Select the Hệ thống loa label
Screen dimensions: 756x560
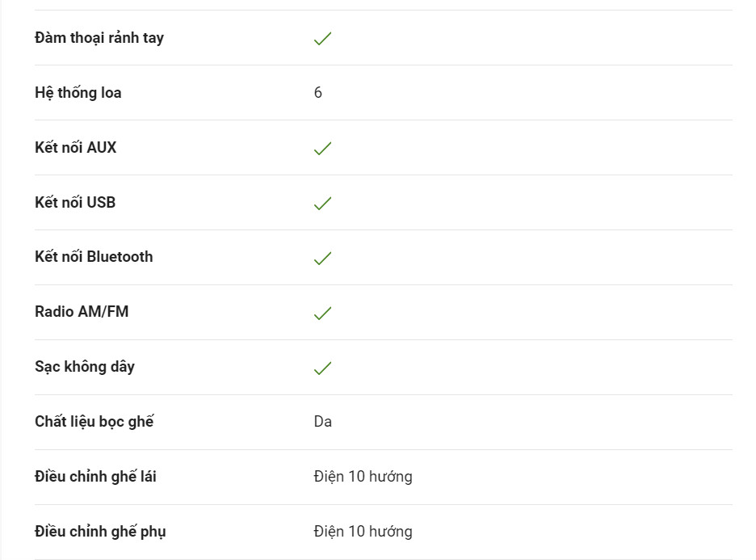(x=78, y=93)
